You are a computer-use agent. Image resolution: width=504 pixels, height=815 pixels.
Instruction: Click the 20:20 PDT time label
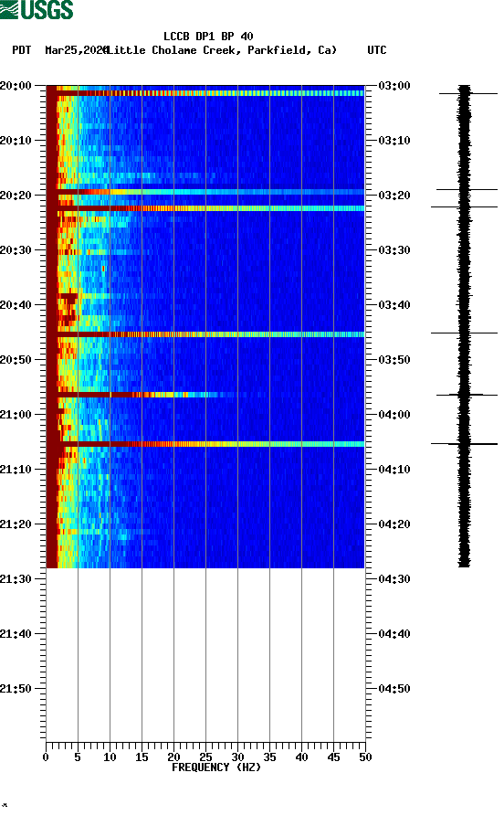(x=16, y=196)
